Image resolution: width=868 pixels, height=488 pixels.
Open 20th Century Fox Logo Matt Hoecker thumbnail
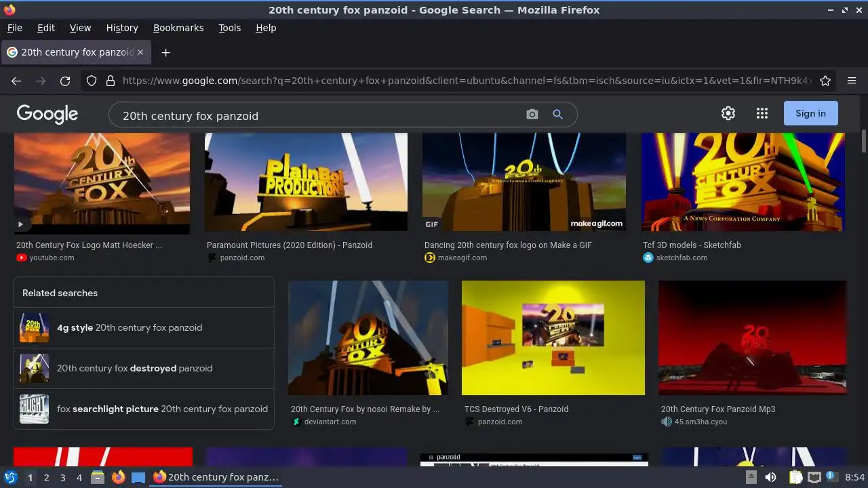point(102,183)
